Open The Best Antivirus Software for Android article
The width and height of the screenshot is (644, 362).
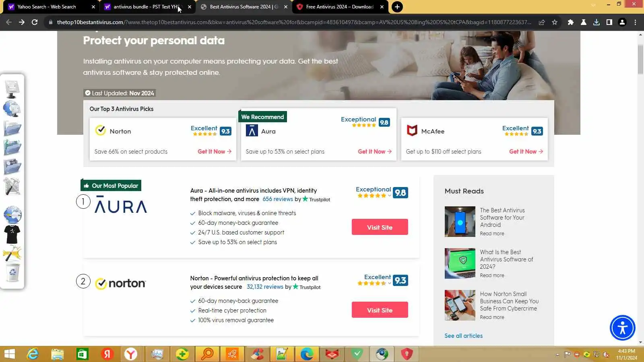pos(502,218)
